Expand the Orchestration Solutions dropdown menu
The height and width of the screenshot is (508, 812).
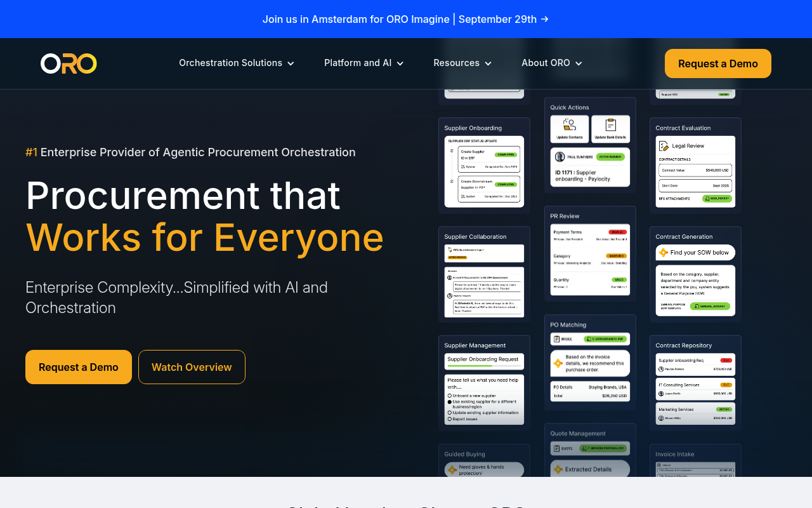point(237,63)
